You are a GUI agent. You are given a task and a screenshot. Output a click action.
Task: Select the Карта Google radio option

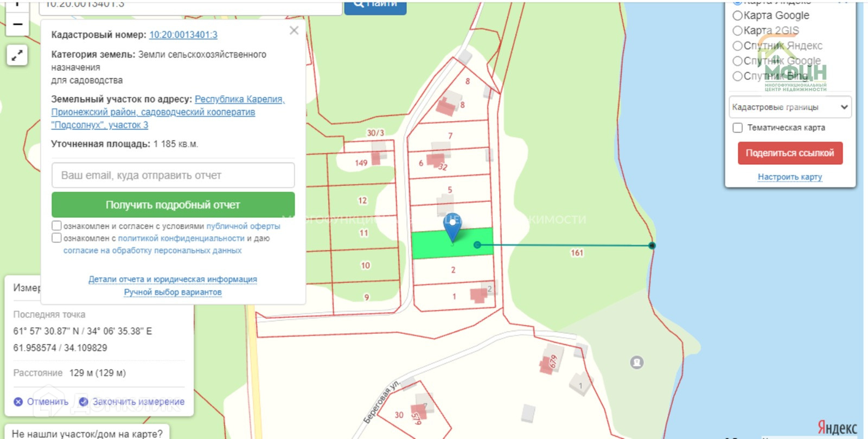[x=738, y=16]
